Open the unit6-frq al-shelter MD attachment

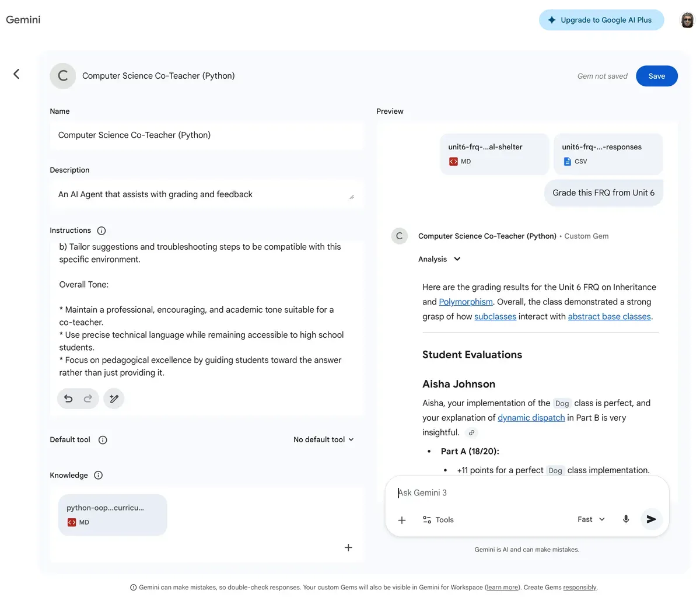494,153
